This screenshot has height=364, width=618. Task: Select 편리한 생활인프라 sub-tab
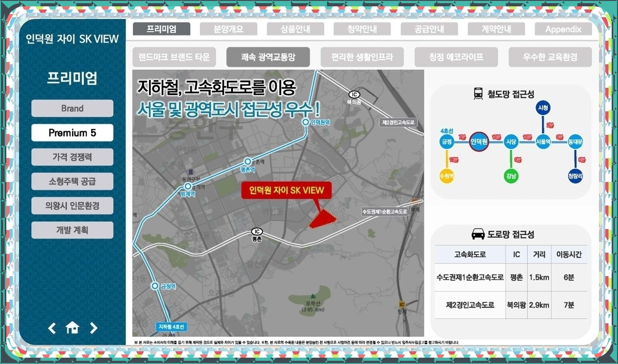coord(362,57)
